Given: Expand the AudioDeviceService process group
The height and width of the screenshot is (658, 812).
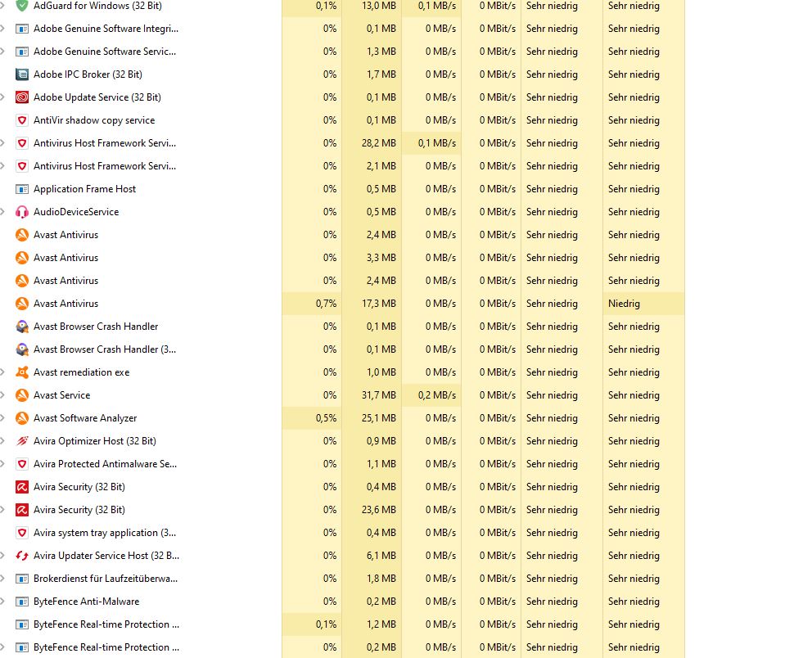Looking at the screenshot, I should [2, 212].
